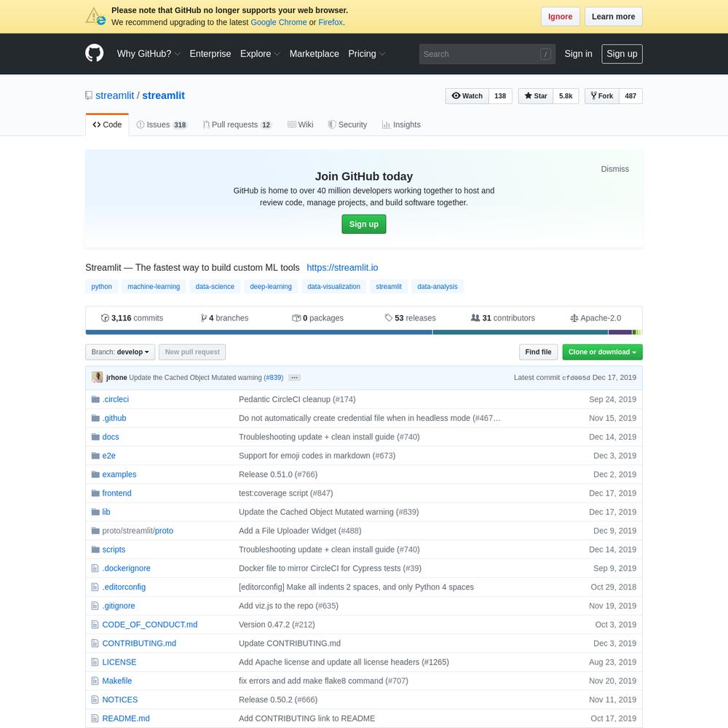Click the browser warning alert icon
This screenshot has height=728, width=728.
click(x=95, y=16)
